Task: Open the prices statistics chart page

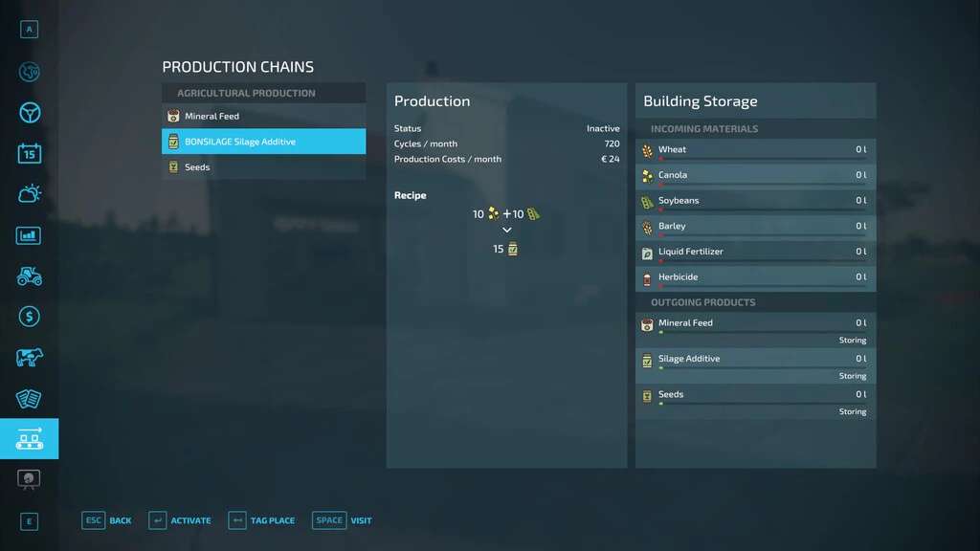Action: click(x=29, y=235)
